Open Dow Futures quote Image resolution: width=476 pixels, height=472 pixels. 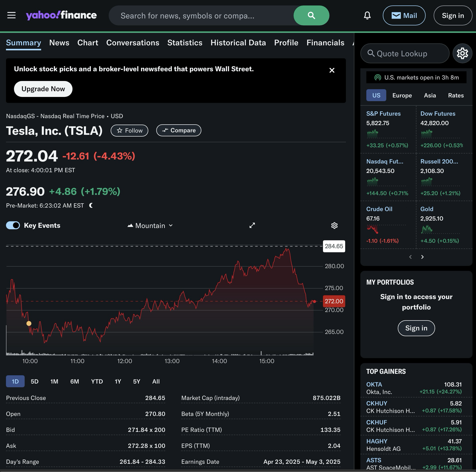pyautogui.click(x=438, y=114)
